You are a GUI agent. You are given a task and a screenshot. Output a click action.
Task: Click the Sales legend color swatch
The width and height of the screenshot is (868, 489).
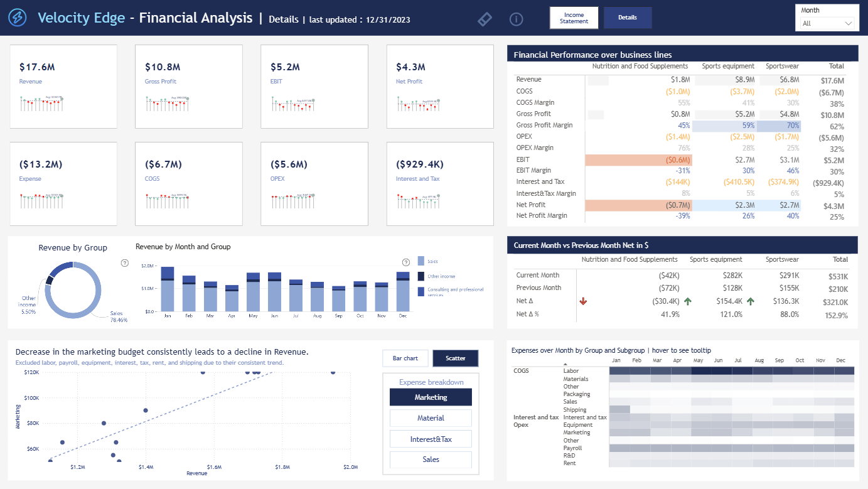[421, 261]
